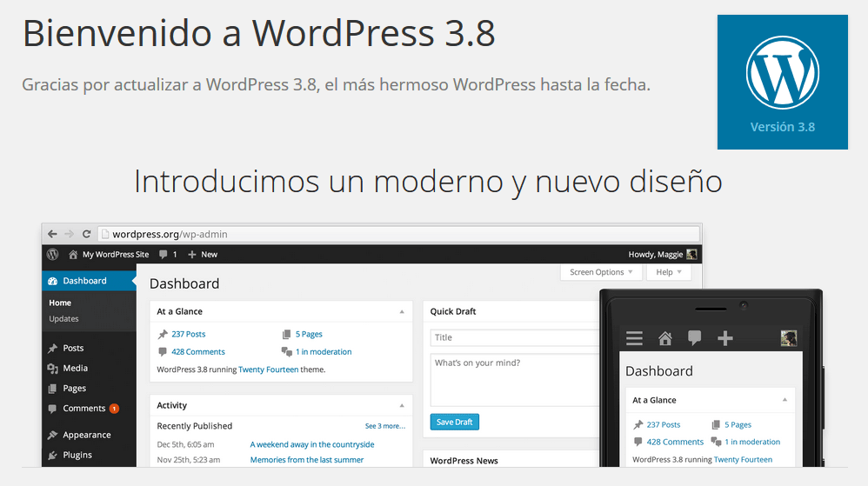
Task: Open the Updates submenu item
Action: point(63,319)
